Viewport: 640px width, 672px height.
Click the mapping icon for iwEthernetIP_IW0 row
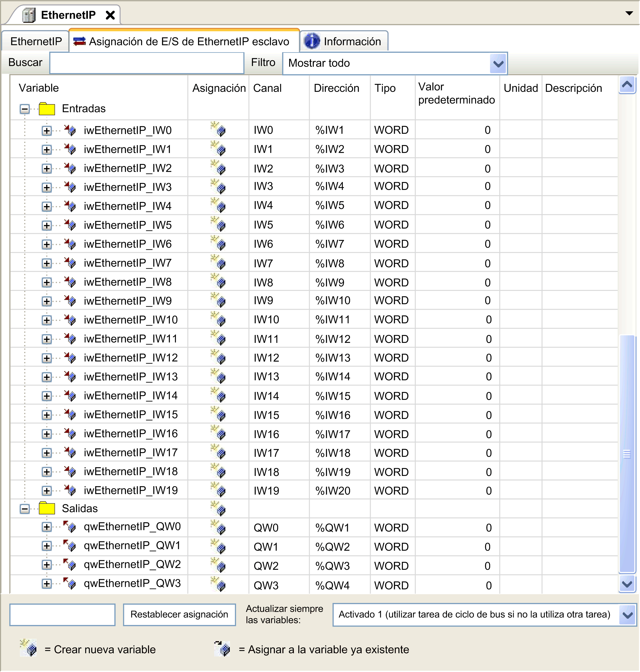tap(218, 130)
